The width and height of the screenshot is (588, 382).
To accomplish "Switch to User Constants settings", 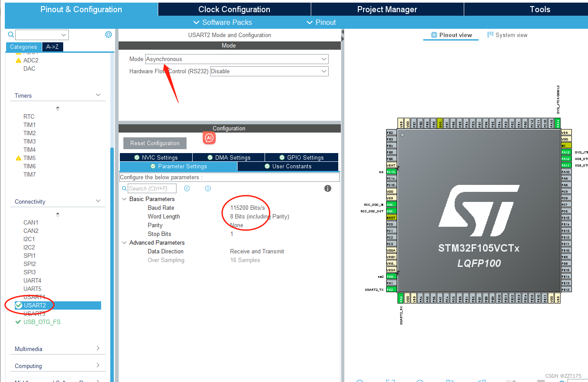I will point(288,166).
